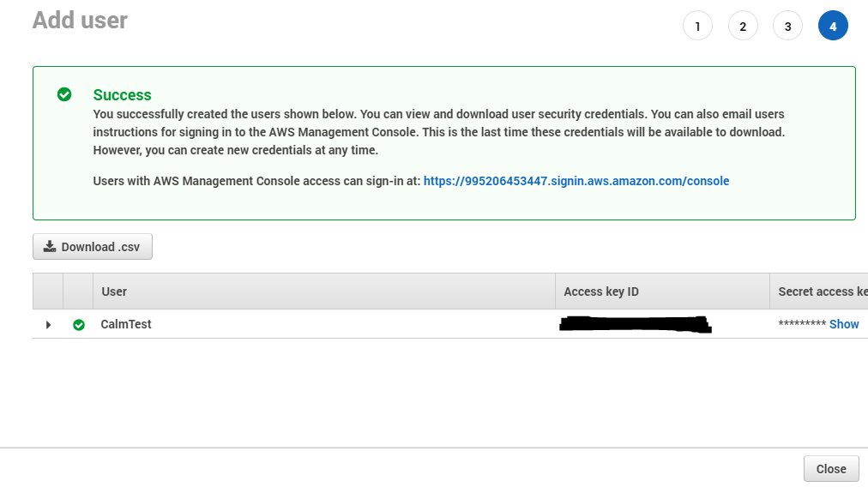Viewport: 868px width, 487px height.
Task: Download the credentials .csv file
Action: [93, 247]
